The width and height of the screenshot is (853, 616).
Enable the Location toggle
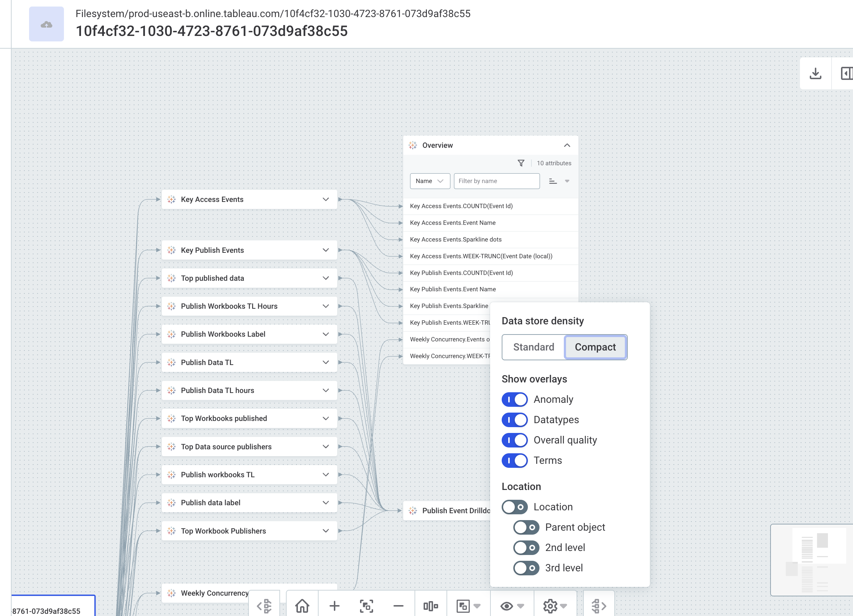[514, 507]
